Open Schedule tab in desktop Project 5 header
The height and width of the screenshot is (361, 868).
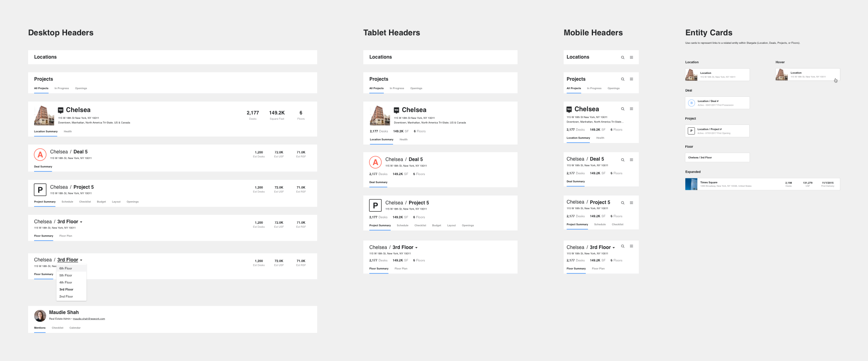click(x=67, y=202)
